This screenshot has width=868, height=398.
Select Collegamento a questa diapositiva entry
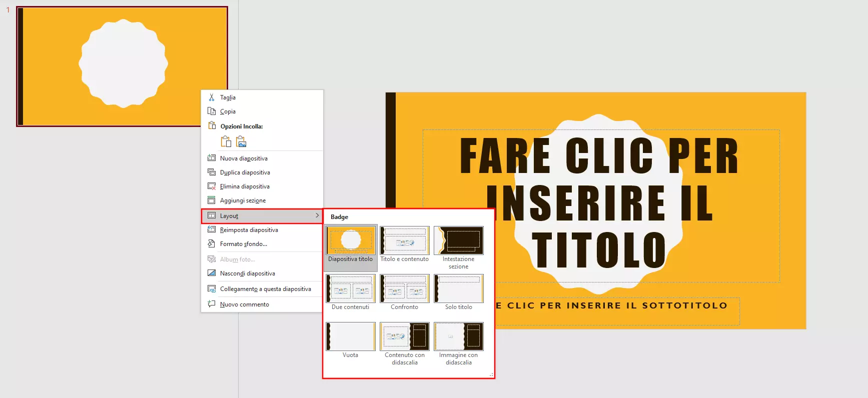tap(262, 289)
